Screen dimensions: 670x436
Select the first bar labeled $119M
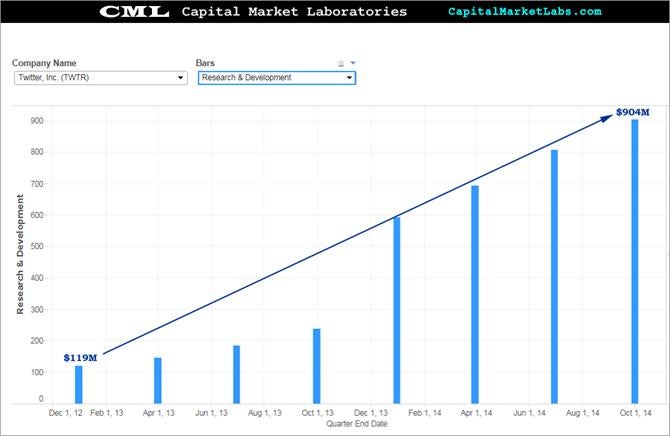[x=79, y=385]
